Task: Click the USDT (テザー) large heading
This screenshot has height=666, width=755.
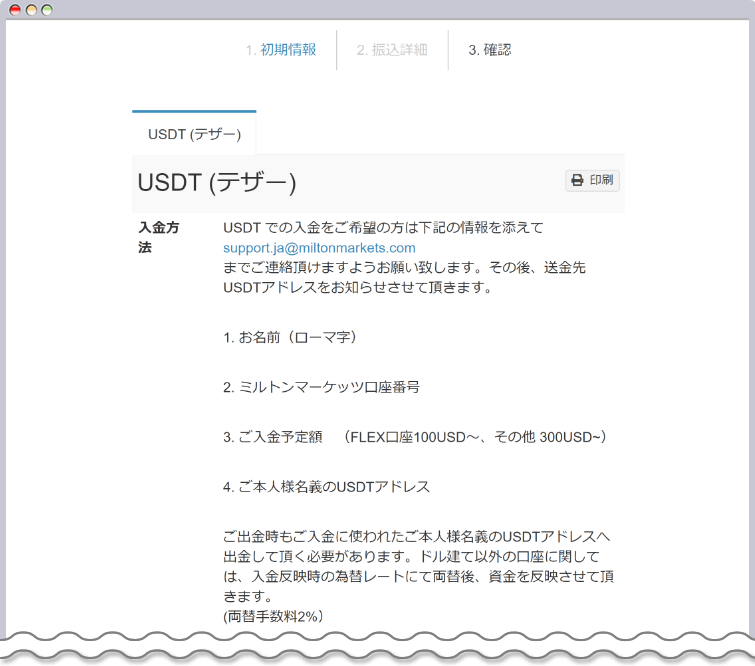Action: [217, 183]
